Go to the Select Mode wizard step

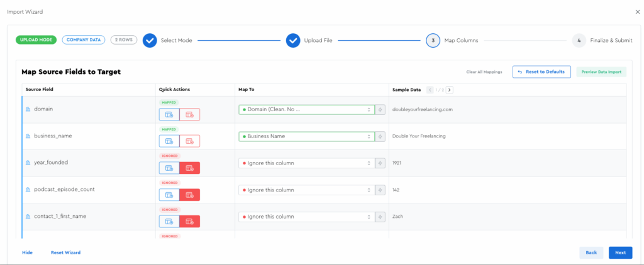click(x=150, y=40)
